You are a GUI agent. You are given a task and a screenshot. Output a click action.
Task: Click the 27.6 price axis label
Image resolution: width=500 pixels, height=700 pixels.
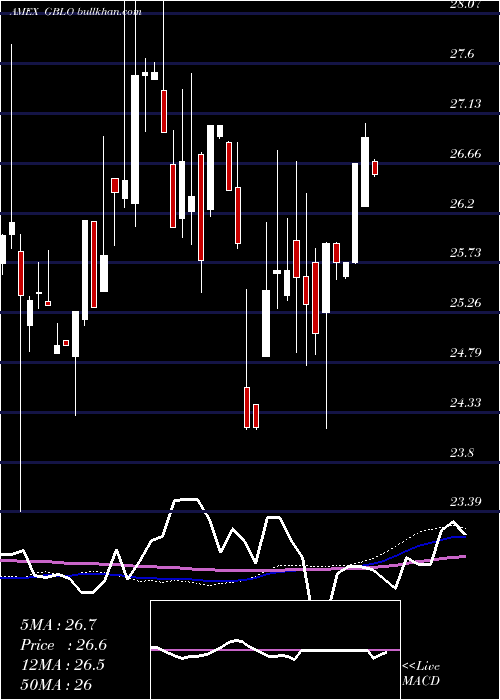tap(462, 54)
